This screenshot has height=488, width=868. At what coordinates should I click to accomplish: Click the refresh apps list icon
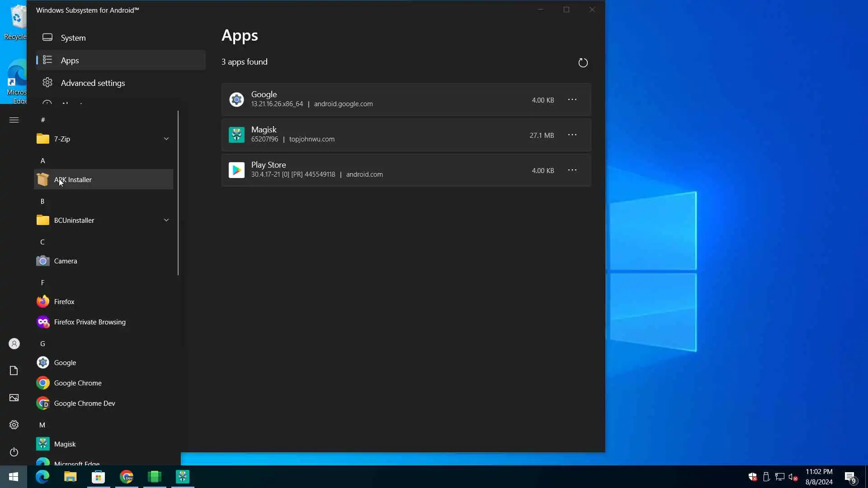pos(583,63)
